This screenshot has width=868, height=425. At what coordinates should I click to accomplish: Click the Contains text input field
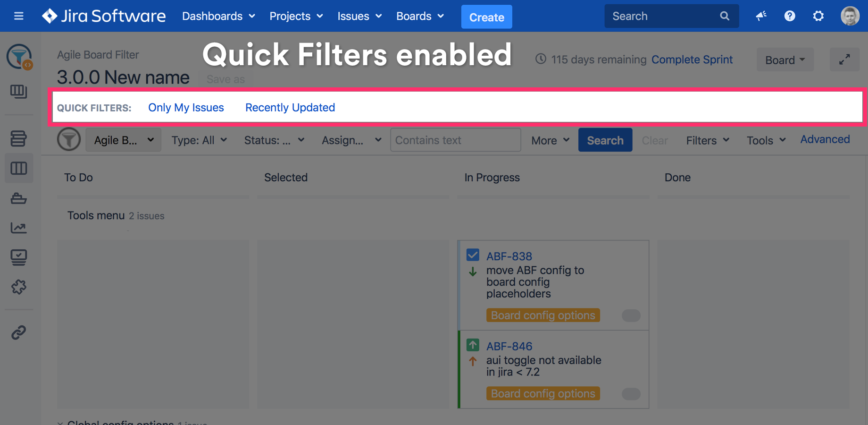point(455,140)
